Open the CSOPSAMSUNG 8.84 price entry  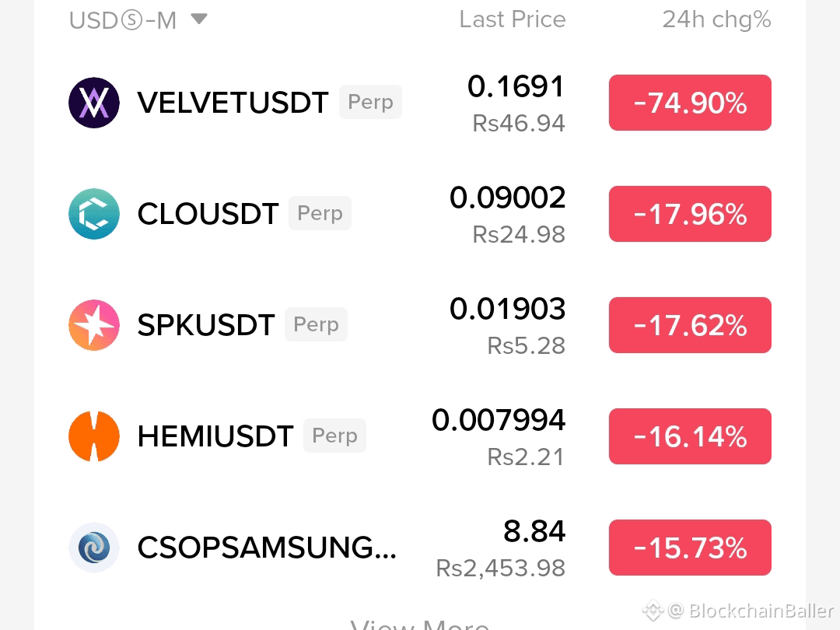coord(534,531)
